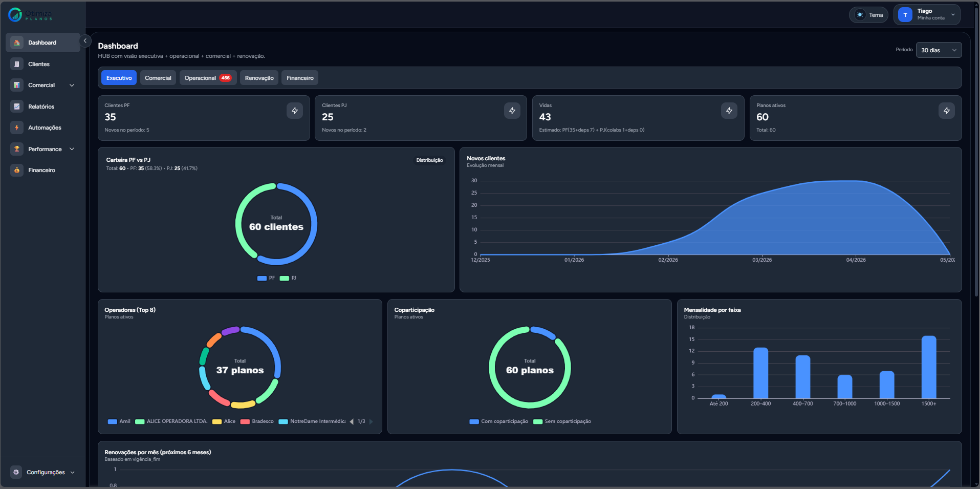
Task: Click the Até 200 bar in Mensalidade chart
Action: (x=719, y=396)
